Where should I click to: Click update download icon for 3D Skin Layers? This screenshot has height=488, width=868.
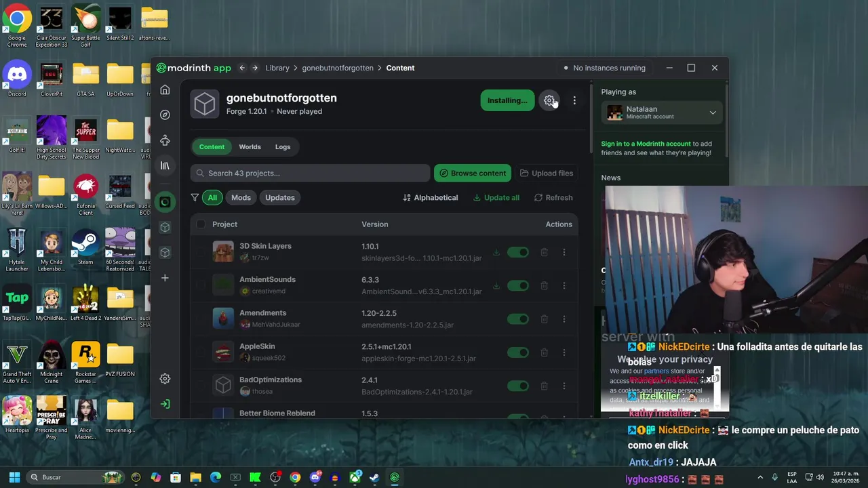coord(496,252)
